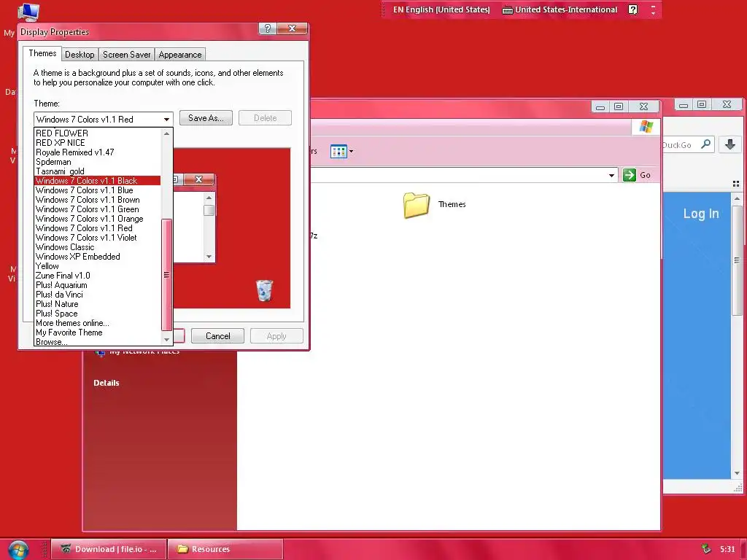Screen dimensions: 747x560
Task: Select Windows 7 Colors v1.1 Brown
Action: 97,200
